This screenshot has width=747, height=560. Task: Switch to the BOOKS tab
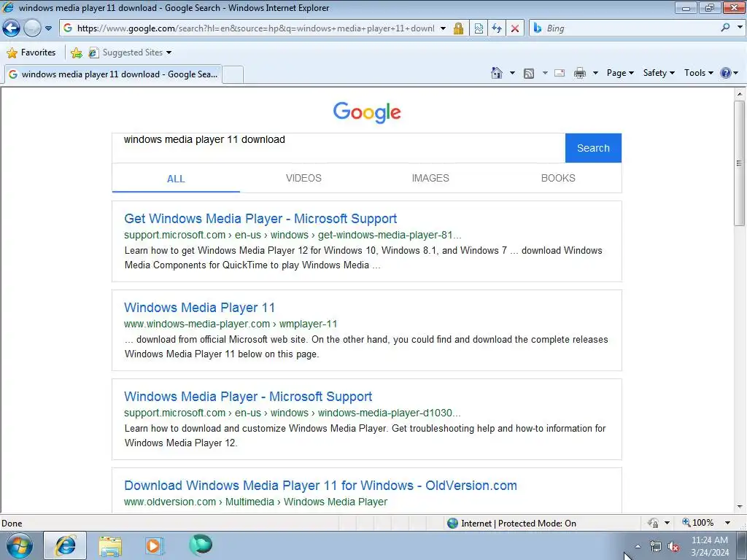point(558,178)
